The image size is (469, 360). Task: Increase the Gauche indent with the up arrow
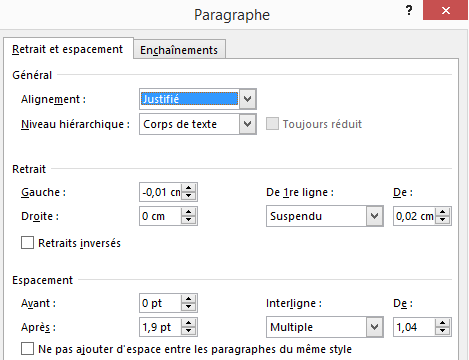[189, 188]
